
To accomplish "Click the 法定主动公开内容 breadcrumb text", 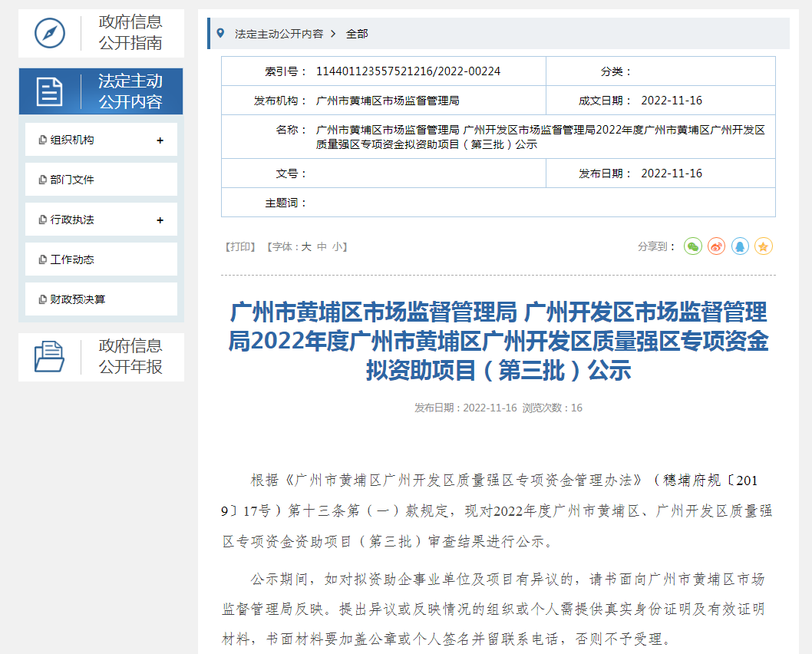I will click(x=279, y=34).
